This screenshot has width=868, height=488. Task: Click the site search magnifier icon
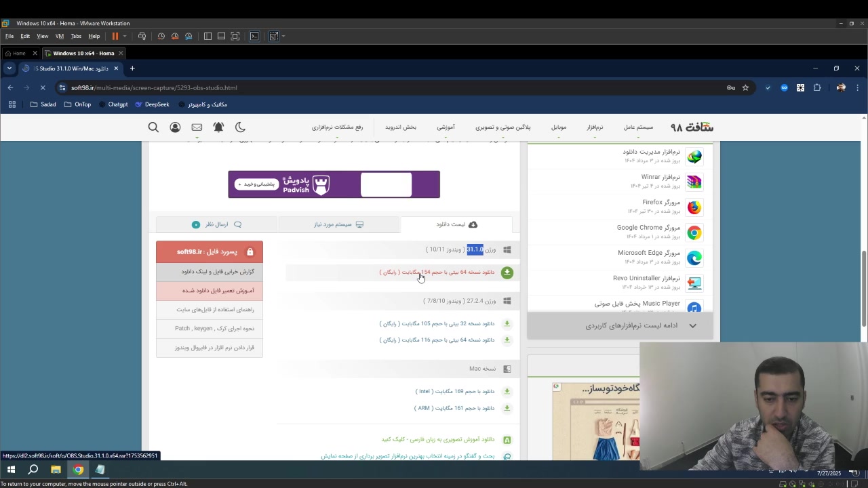(x=153, y=127)
